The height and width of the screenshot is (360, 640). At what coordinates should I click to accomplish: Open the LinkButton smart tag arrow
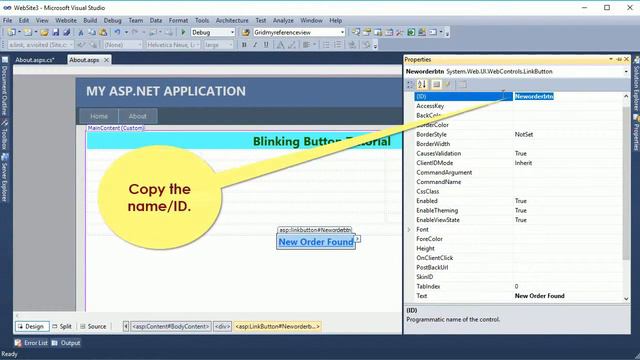pyautogui.click(x=358, y=238)
